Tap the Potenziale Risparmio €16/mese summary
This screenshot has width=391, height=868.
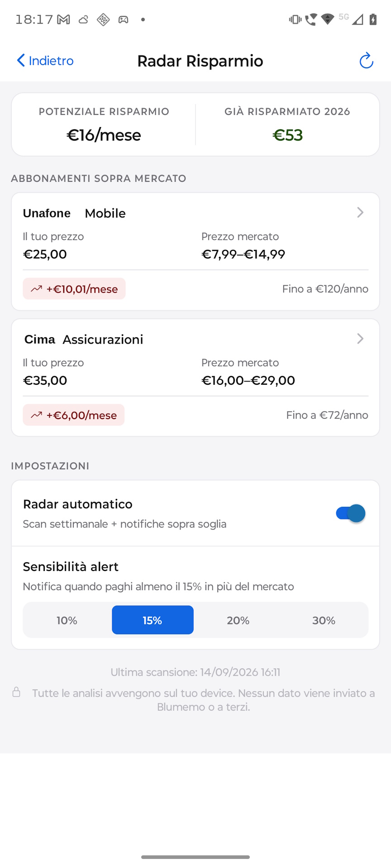[x=104, y=125]
